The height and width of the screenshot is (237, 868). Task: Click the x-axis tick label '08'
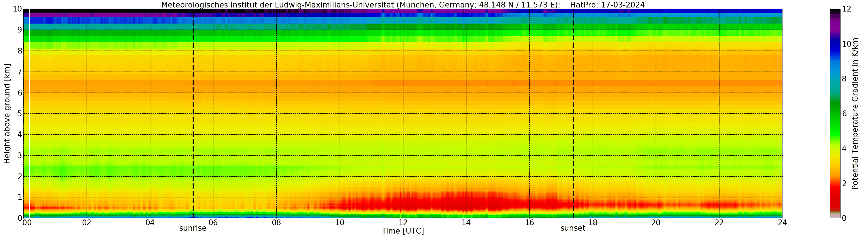pos(276,223)
